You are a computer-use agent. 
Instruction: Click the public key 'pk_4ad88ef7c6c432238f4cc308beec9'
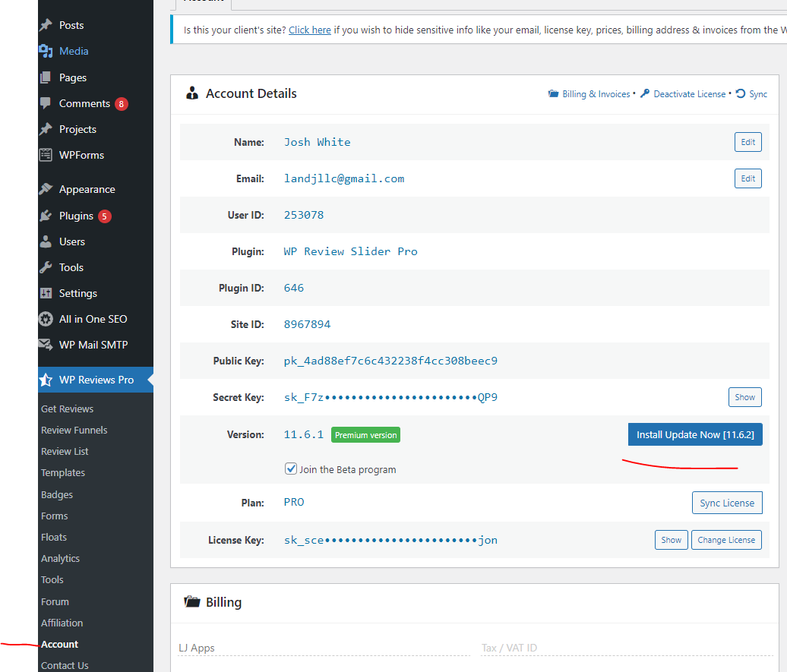point(390,361)
